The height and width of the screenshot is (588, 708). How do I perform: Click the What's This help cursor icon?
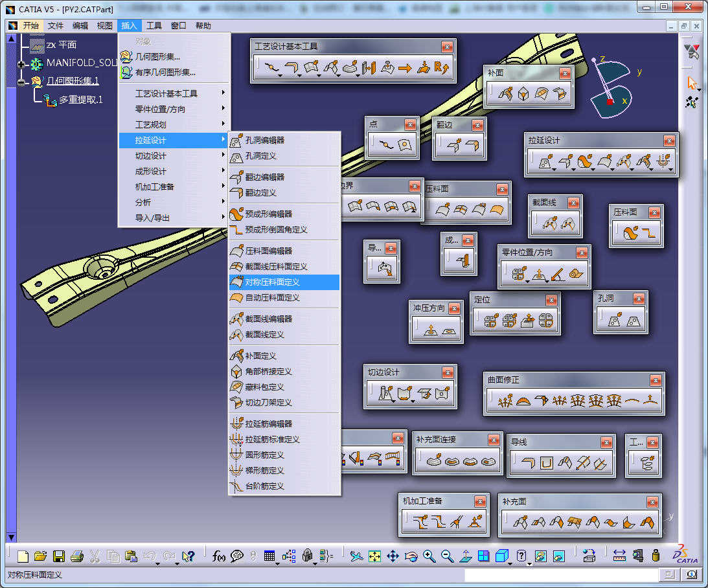(x=188, y=556)
